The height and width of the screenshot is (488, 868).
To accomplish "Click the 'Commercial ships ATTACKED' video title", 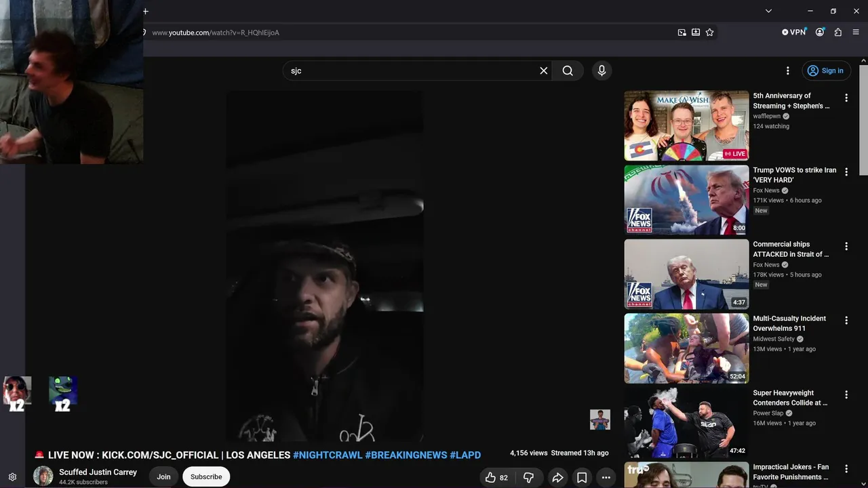I will 791,249.
